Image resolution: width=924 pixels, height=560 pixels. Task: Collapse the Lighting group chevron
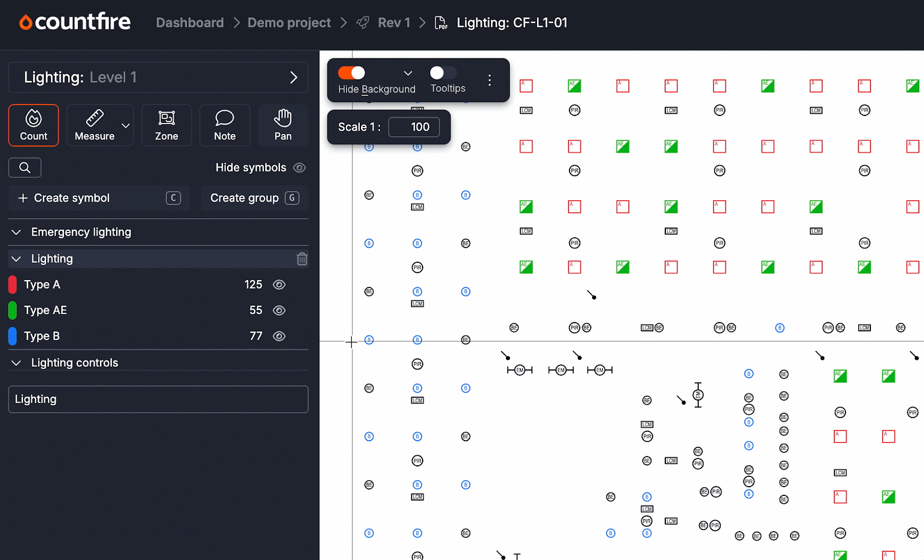(x=16, y=259)
